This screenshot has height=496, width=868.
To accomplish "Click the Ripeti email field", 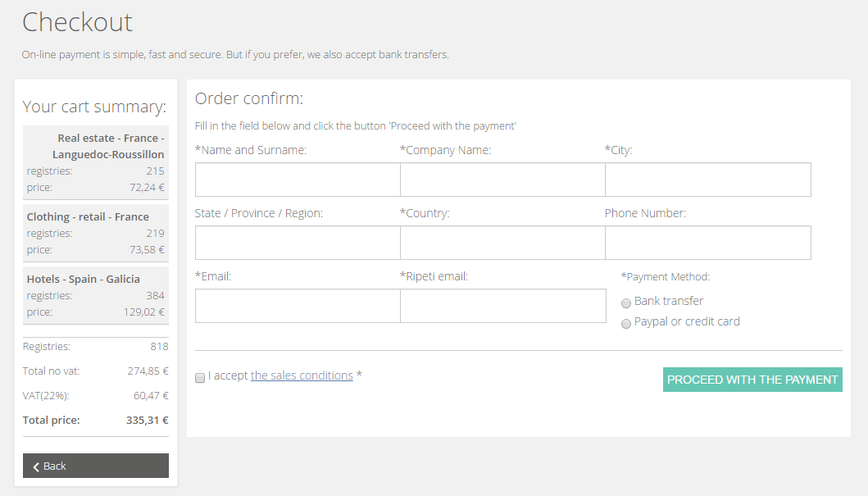I will click(503, 306).
